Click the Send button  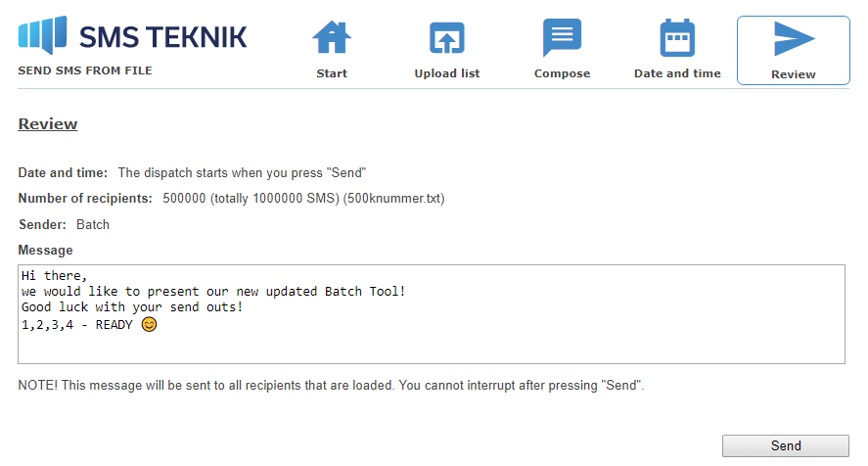point(786,445)
